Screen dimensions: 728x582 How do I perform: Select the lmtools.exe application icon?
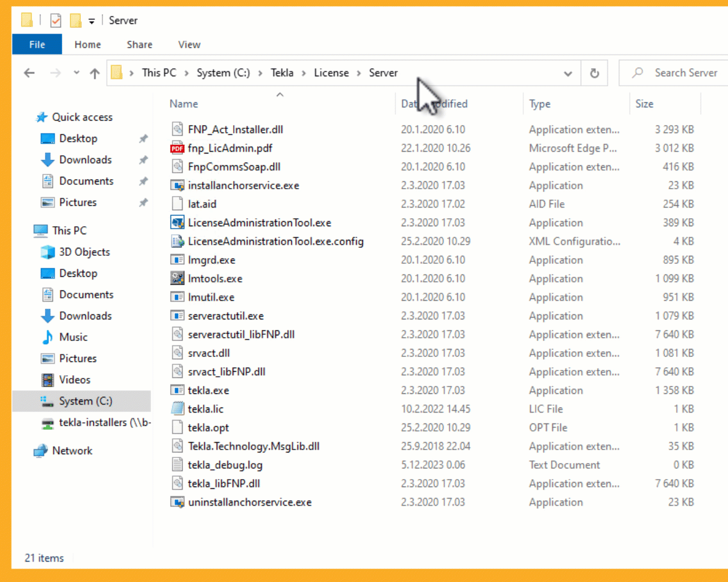coord(177,278)
